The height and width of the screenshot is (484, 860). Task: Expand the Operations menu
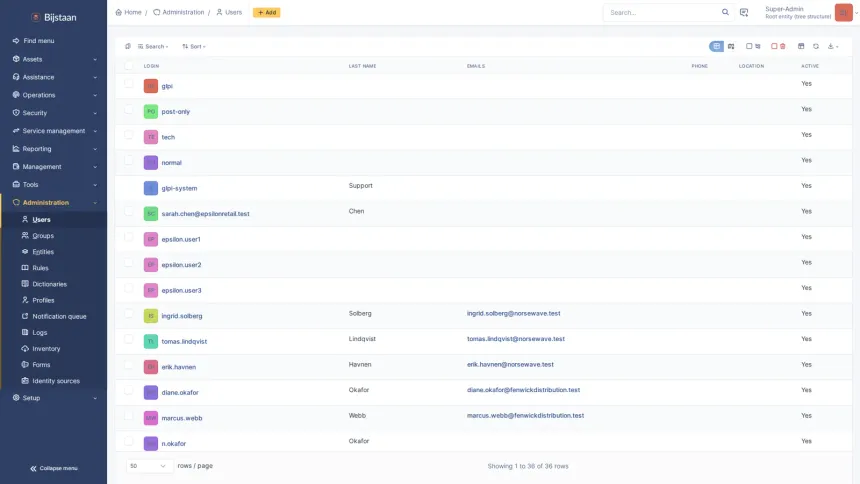pos(54,95)
